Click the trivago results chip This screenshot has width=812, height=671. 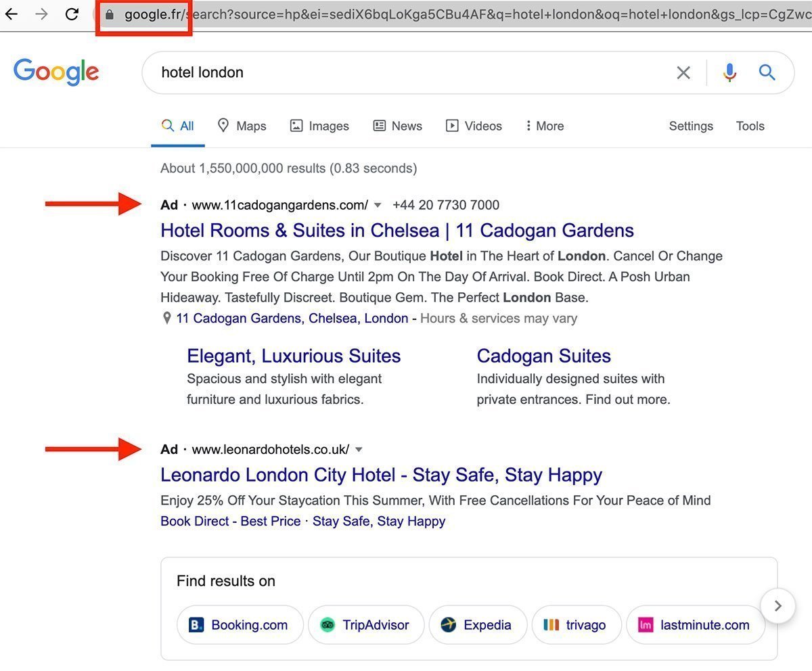(577, 625)
